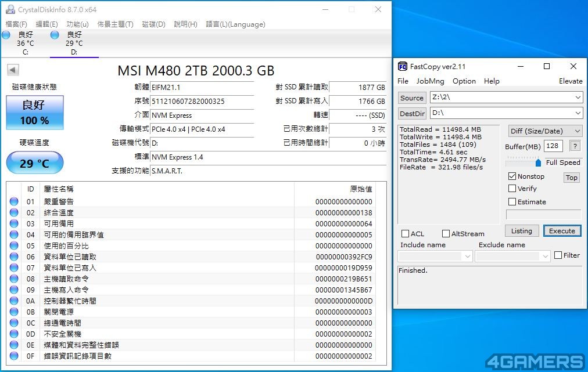
Task: Click the previous disk arrow button
Action: 13,70
